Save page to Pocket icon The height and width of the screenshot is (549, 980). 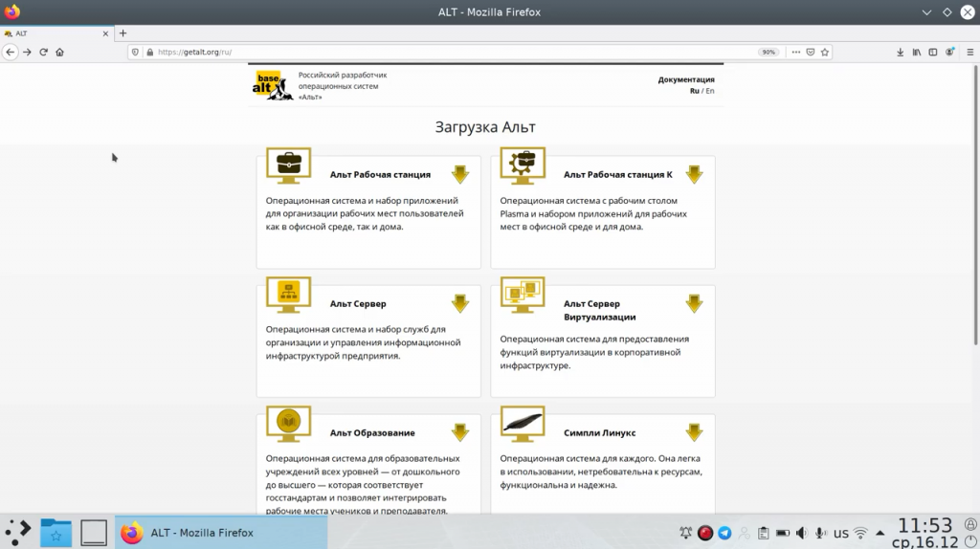tap(810, 52)
